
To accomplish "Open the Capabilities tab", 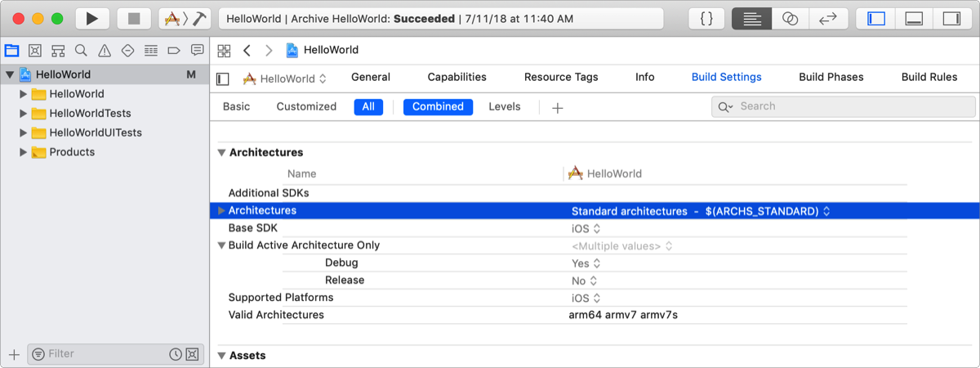I will [x=457, y=78].
